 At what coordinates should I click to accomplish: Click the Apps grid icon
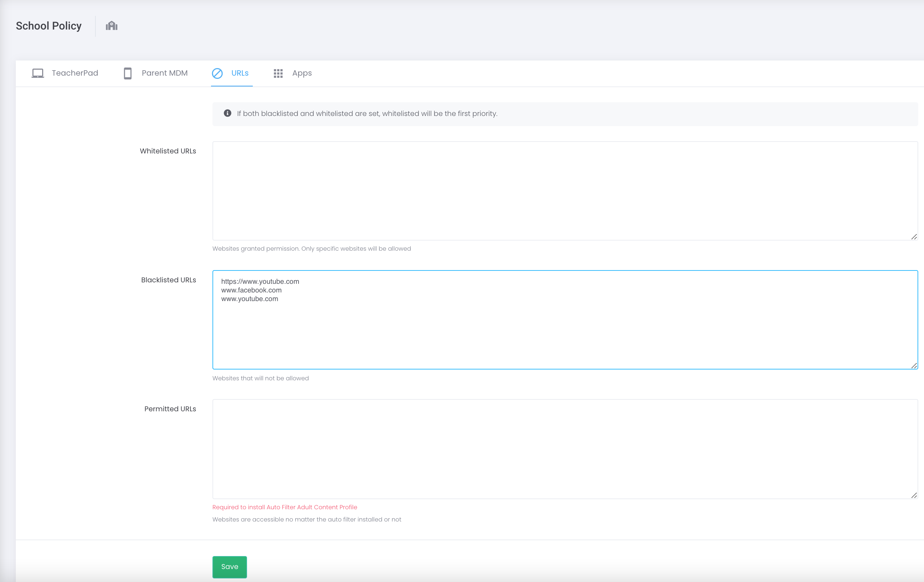click(278, 73)
